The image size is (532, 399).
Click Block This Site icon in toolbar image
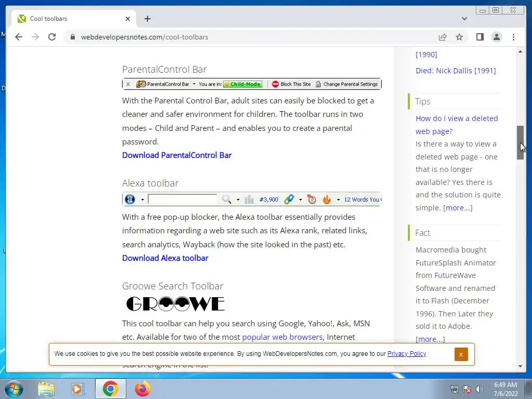[275, 84]
